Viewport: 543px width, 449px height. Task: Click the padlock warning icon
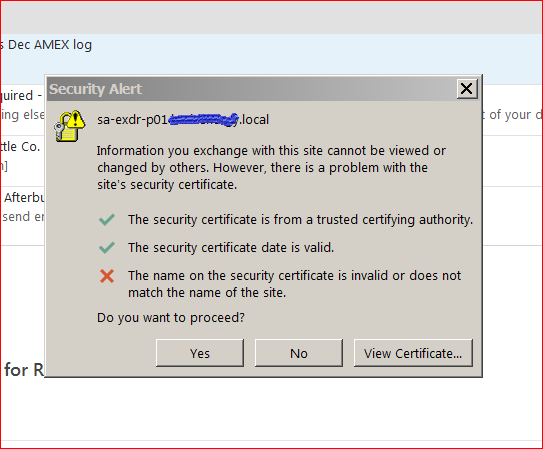coord(69,126)
